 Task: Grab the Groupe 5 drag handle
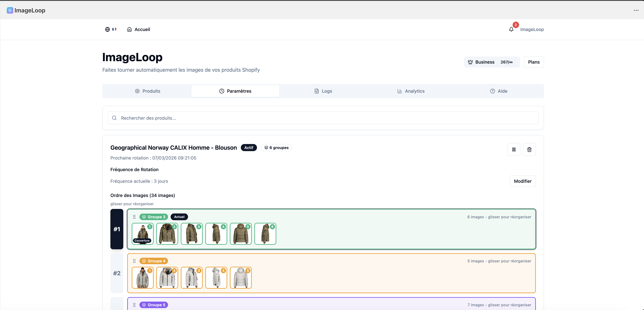pos(134,305)
